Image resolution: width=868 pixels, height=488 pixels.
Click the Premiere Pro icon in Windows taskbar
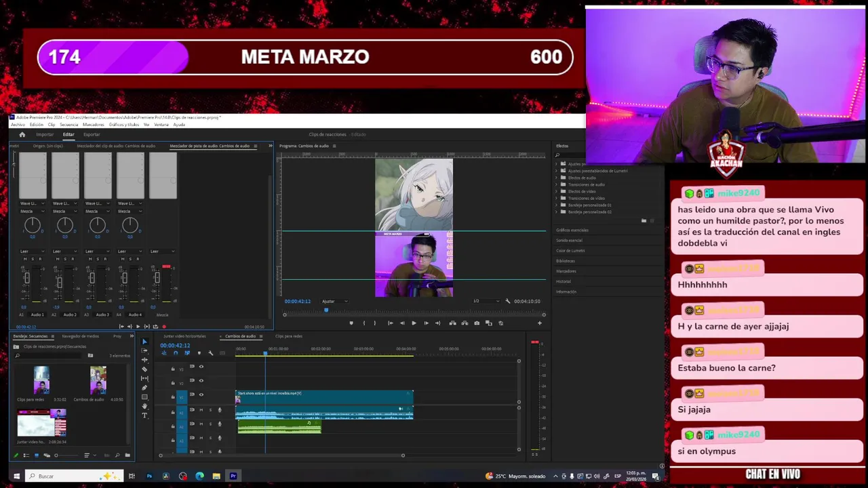(233, 476)
